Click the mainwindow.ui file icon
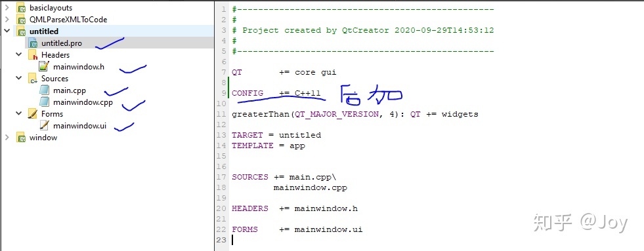 click(45, 126)
